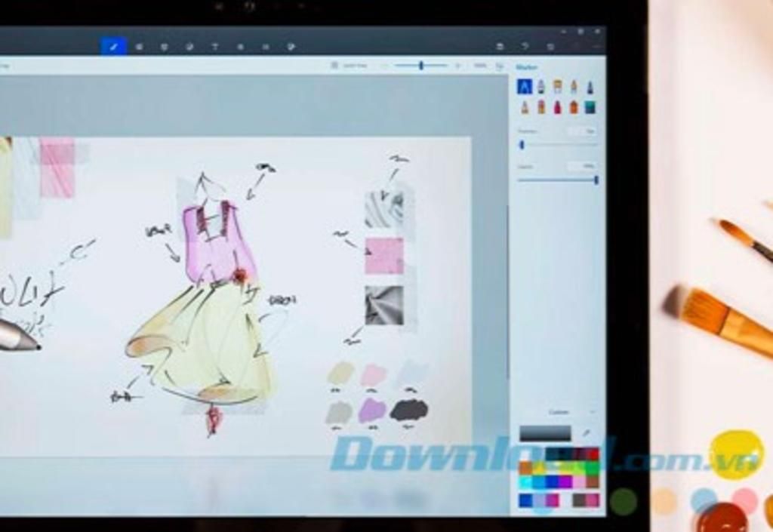Choose the Calligraphy pen brush
Image resolution: width=773 pixels, height=532 pixels.
[x=541, y=88]
